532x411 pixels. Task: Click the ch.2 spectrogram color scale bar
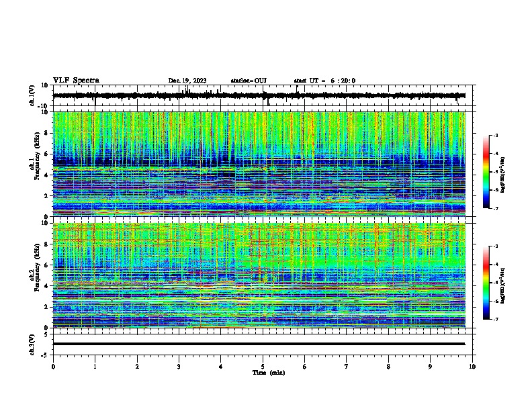point(486,283)
